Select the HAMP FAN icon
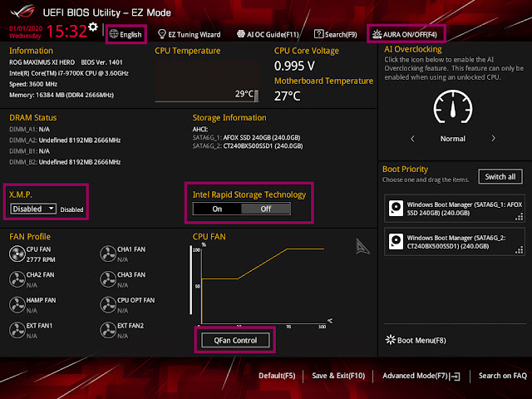532x399 pixels. pos(17,305)
